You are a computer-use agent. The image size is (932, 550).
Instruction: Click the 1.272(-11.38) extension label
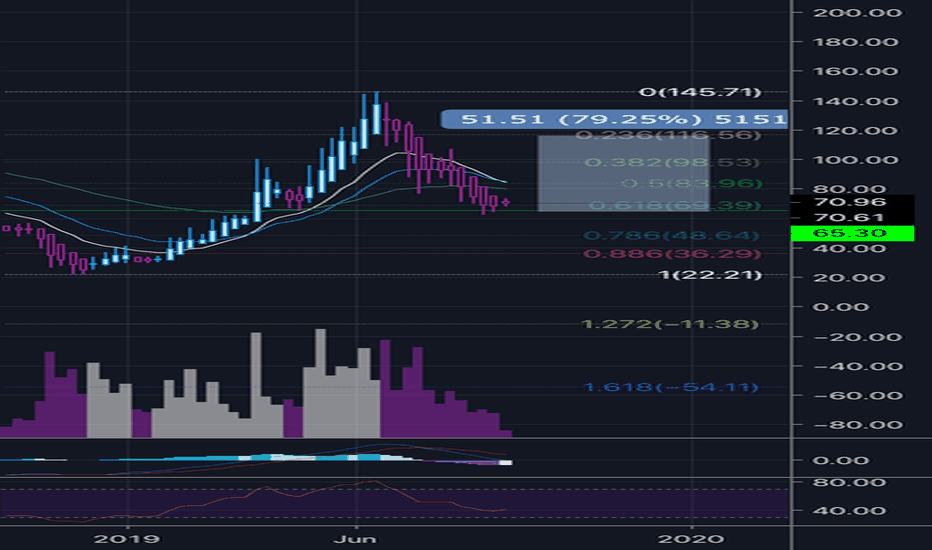coord(670,324)
